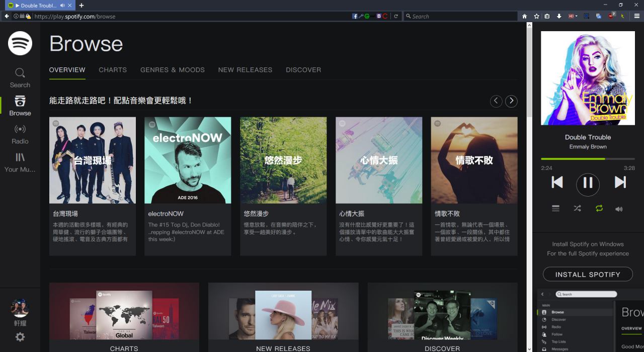Open artist Emmaly Brown link
Image resolution: width=644 pixels, height=352 pixels.
point(588,147)
